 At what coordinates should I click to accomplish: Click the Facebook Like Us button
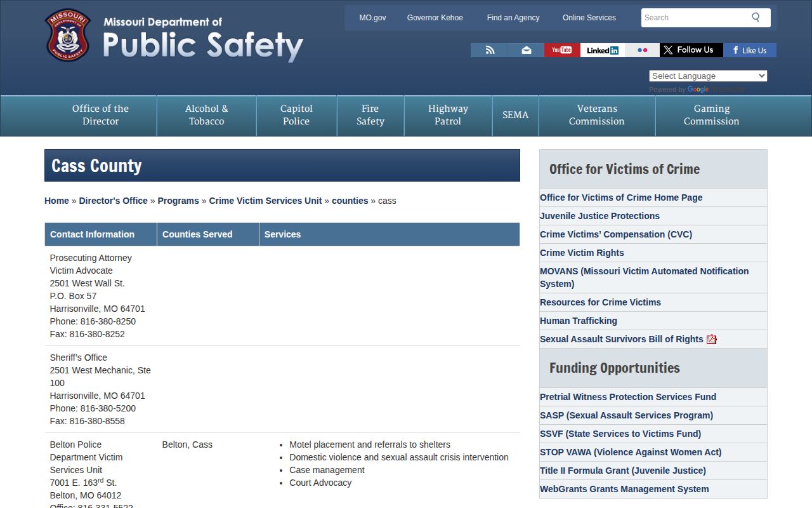[x=750, y=50]
